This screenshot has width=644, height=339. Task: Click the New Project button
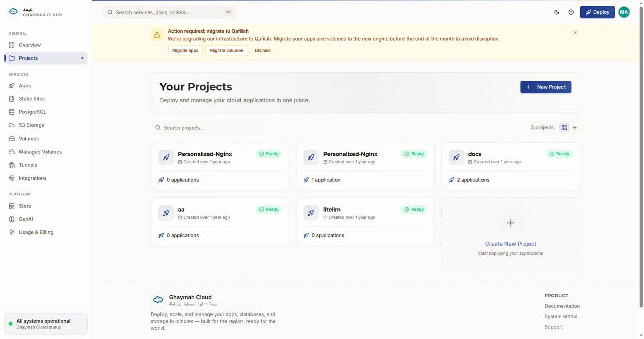coord(546,87)
